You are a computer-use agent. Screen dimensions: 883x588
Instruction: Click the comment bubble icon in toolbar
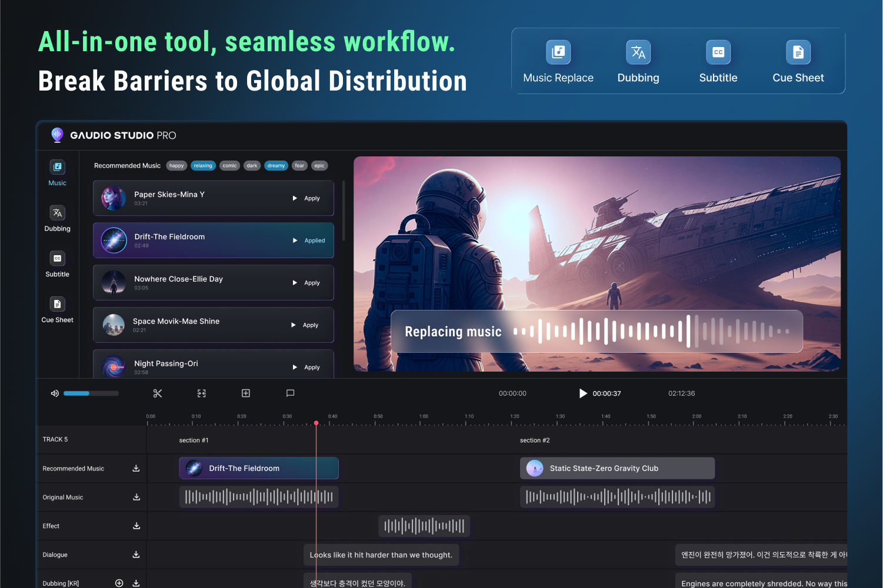(x=290, y=393)
